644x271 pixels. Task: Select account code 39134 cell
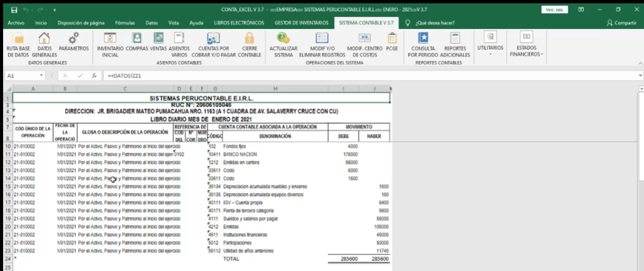215,186
